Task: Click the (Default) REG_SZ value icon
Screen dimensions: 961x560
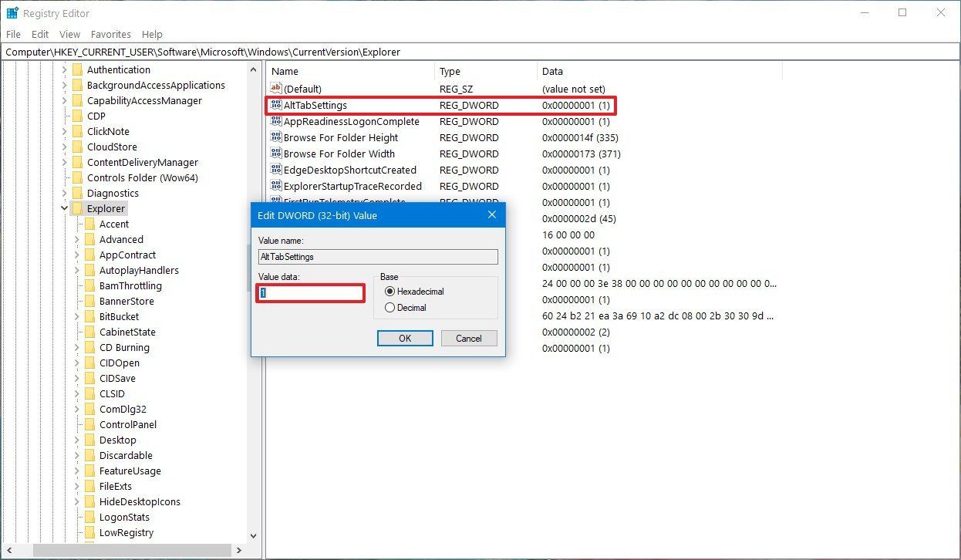Action: tap(277, 89)
